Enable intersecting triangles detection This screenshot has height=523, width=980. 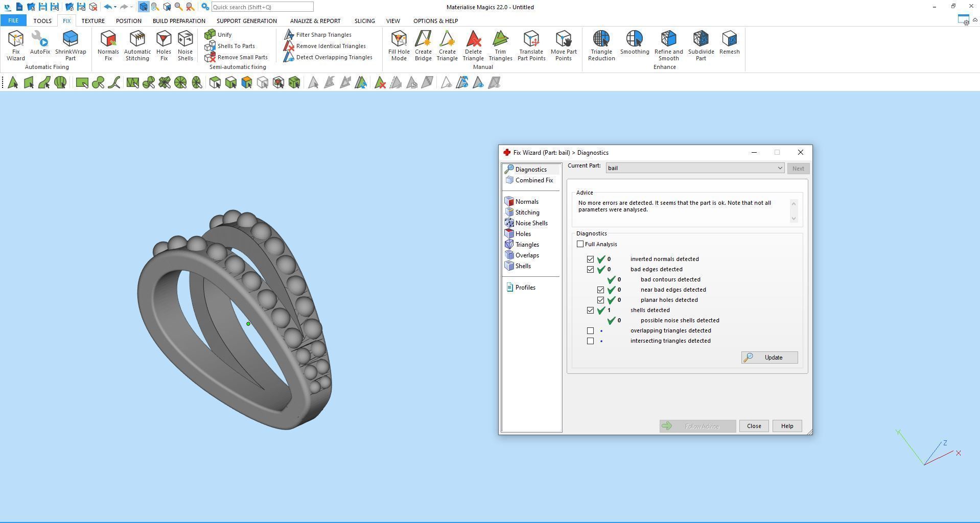pos(590,341)
